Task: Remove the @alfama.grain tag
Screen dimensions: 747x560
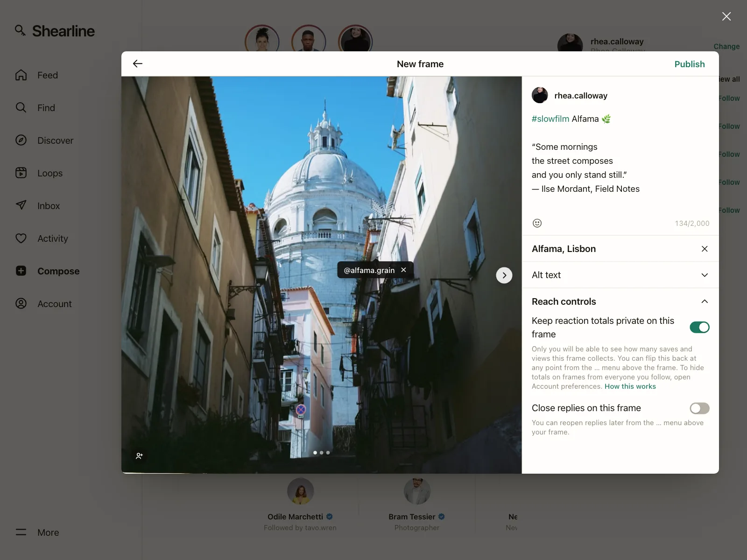Action: (x=403, y=270)
